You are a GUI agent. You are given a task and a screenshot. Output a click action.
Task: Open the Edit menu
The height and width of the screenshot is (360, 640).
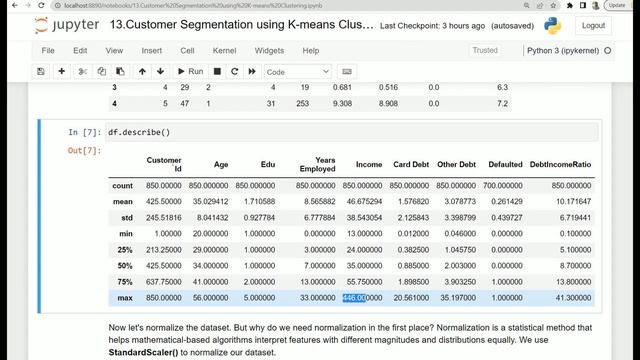pyautogui.click(x=80, y=51)
